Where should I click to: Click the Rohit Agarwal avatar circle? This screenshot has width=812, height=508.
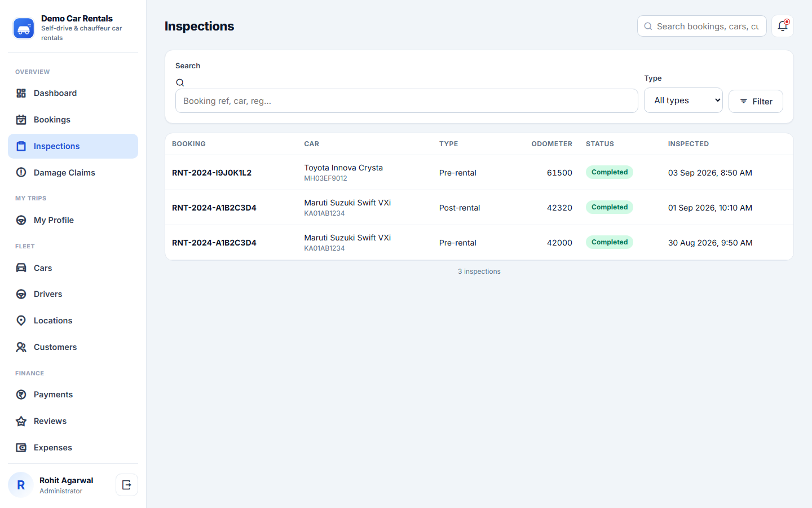pos(21,485)
